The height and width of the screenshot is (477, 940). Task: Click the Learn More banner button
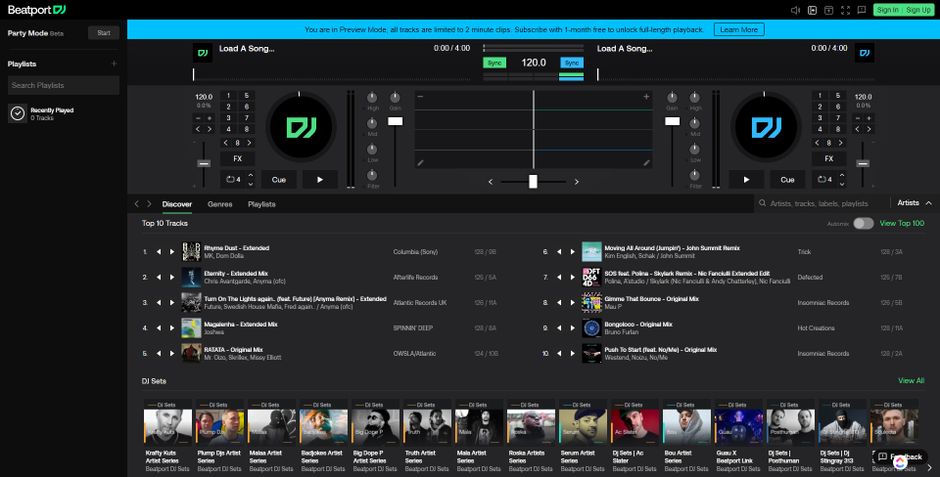[739, 29]
